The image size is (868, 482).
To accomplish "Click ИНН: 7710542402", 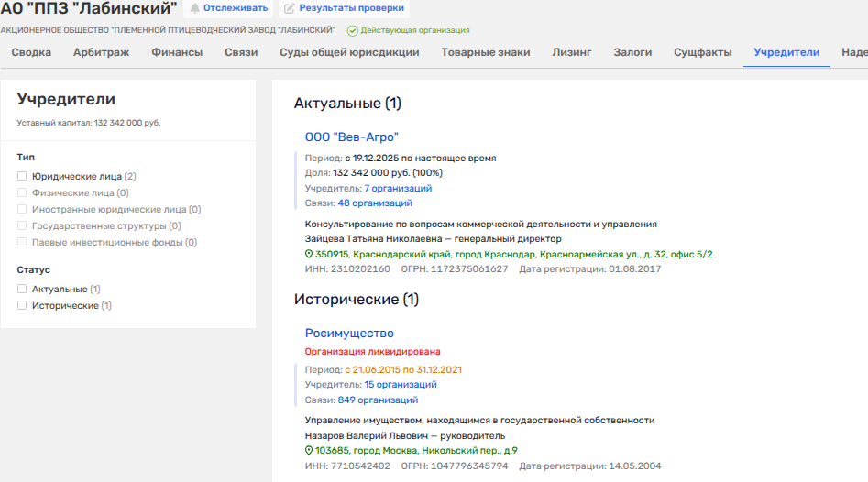I will pyautogui.click(x=347, y=466).
